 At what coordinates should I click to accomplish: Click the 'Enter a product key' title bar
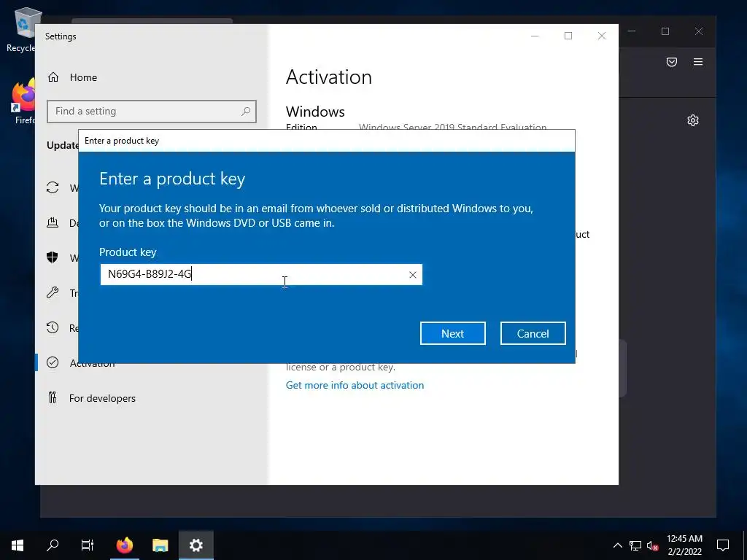point(326,141)
